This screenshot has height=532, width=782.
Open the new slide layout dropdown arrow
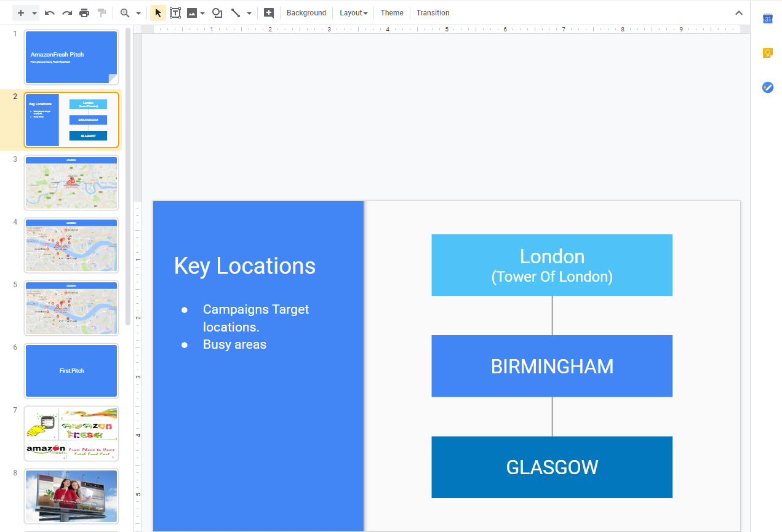(x=34, y=13)
